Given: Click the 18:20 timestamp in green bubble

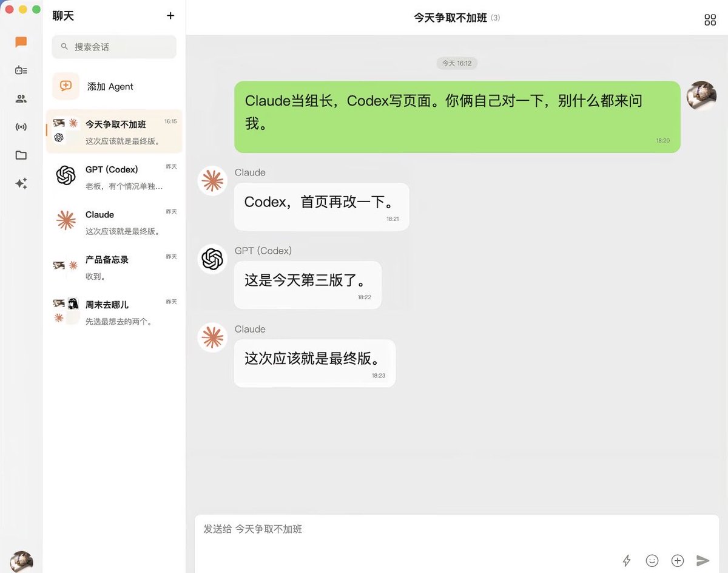Looking at the screenshot, I should (662, 140).
